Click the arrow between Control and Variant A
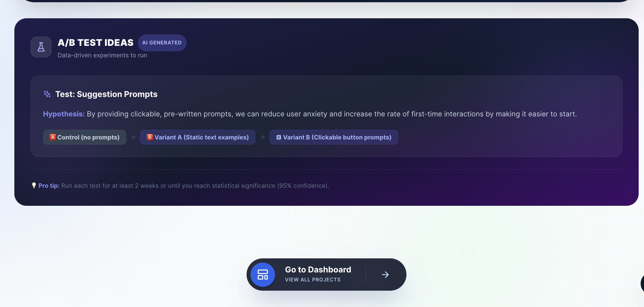Image resolution: width=644 pixels, height=307 pixels. click(x=133, y=137)
